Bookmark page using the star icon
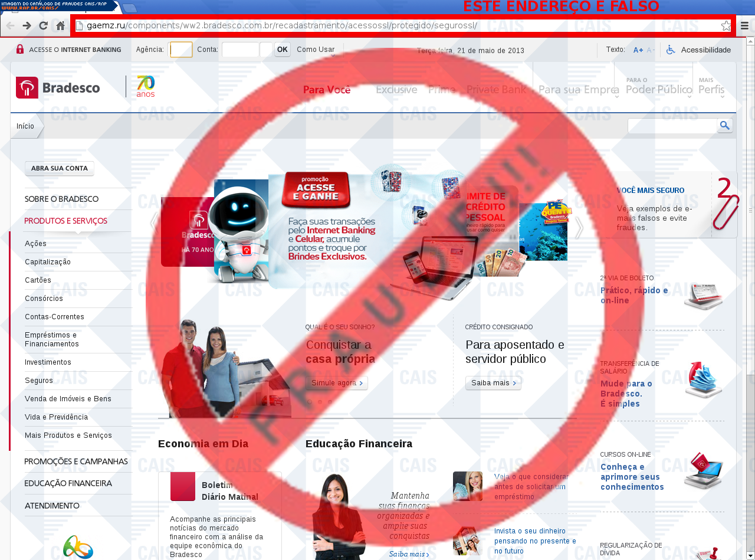The height and width of the screenshot is (560, 755). (726, 25)
